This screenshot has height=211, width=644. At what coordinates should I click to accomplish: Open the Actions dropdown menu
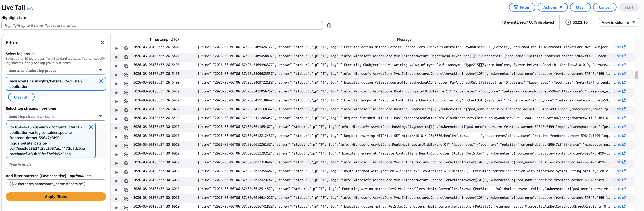(552, 7)
